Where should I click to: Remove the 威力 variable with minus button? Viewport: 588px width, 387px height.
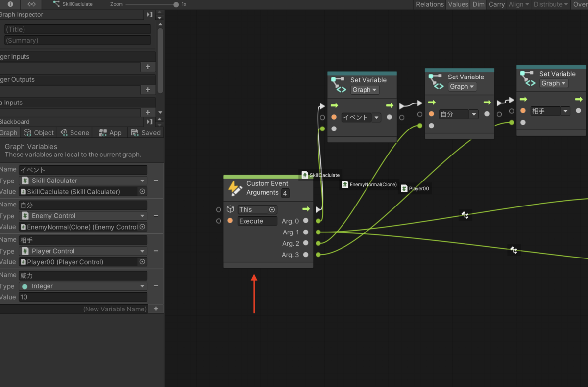coord(156,286)
